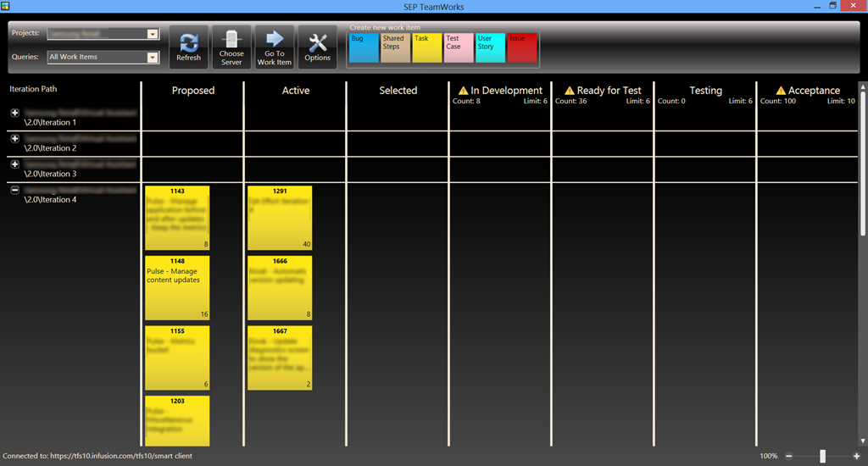Click the Testing column header
This screenshot has width=868, height=466.
[x=705, y=90]
